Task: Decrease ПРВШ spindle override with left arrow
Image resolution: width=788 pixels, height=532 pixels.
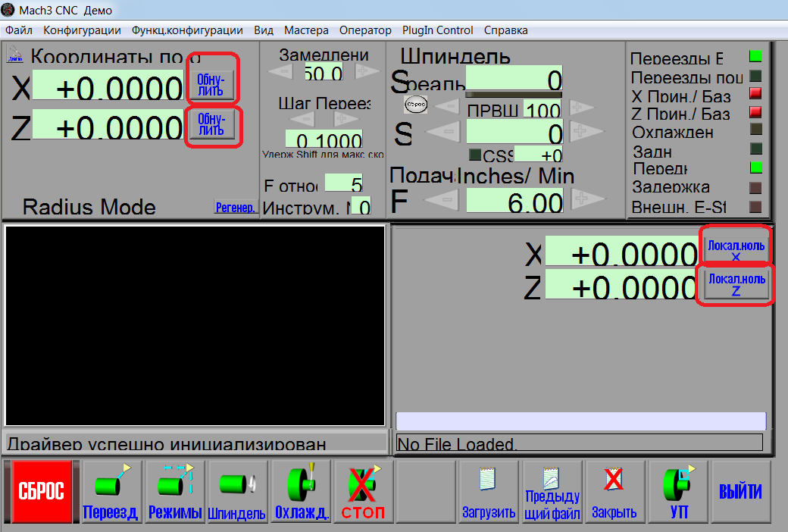Action: click(449, 107)
